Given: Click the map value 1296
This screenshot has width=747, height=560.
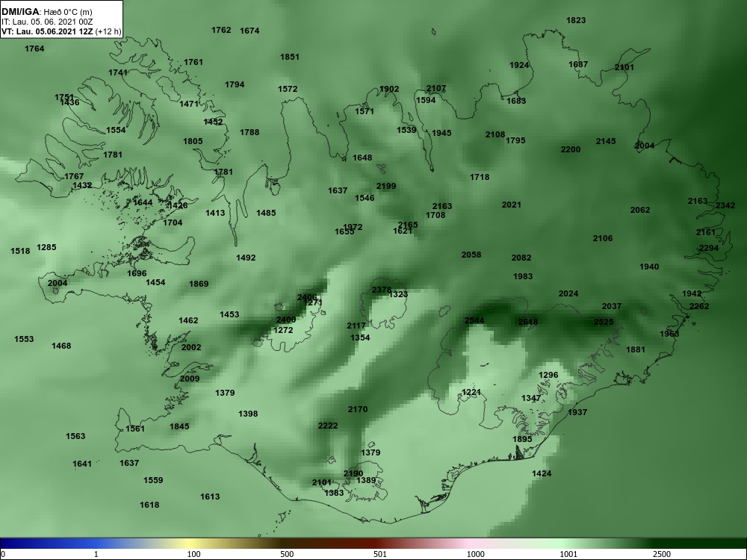Looking at the screenshot, I should click(548, 376).
